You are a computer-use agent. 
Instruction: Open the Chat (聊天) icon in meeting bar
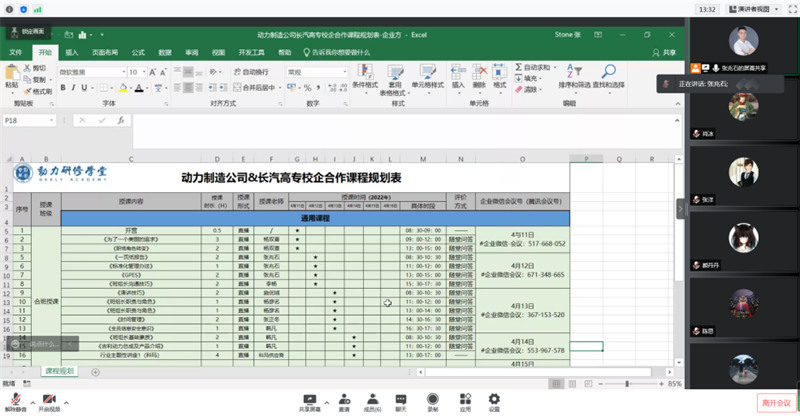(x=401, y=399)
